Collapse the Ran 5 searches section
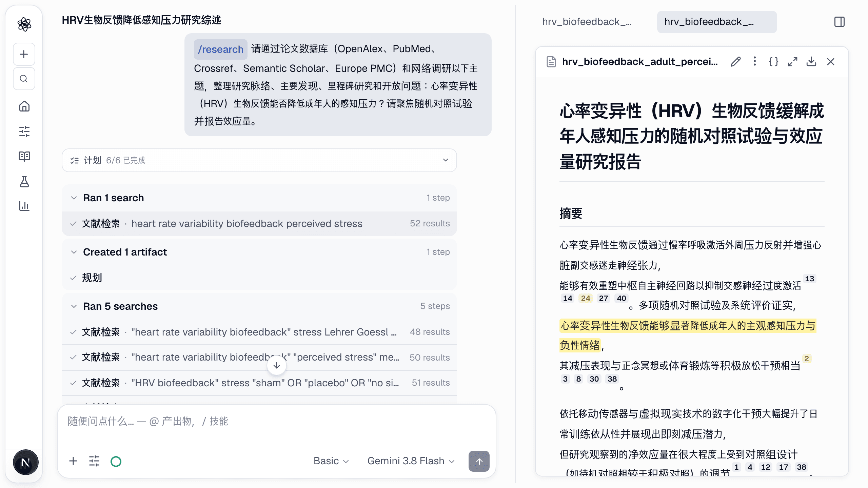Image resolution: width=868 pixels, height=488 pixels. tap(259, 306)
